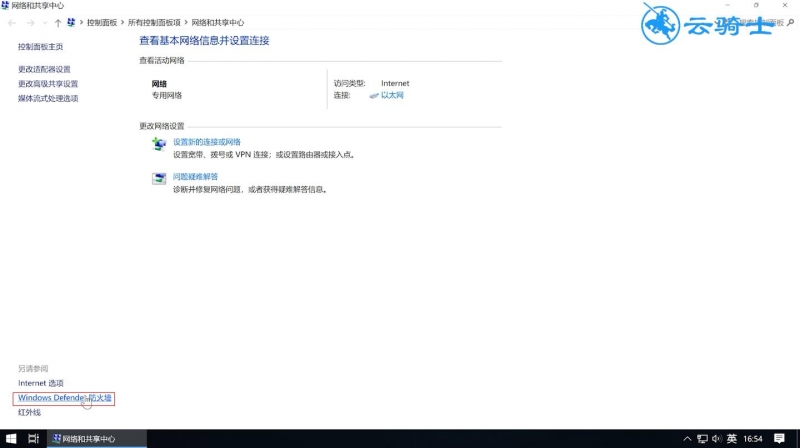The height and width of the screenshot is (448, 800).
Task: Click the Internet access type value
Action: click(395, 83)
